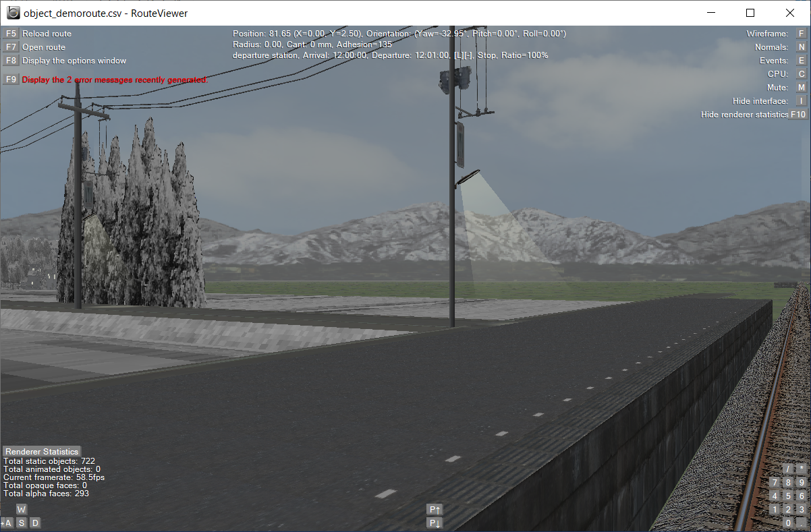Click the numpad slash key
The width and height of the screenshot is (811, 532).
coord(788,469)
